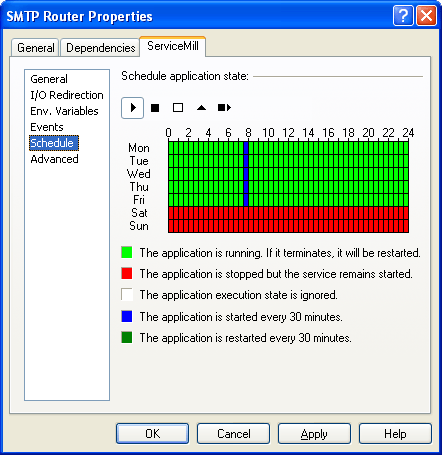442x455 pixels.
Task: Switch to the General tab
Action: pyautogui.click(x=36, y=48)
